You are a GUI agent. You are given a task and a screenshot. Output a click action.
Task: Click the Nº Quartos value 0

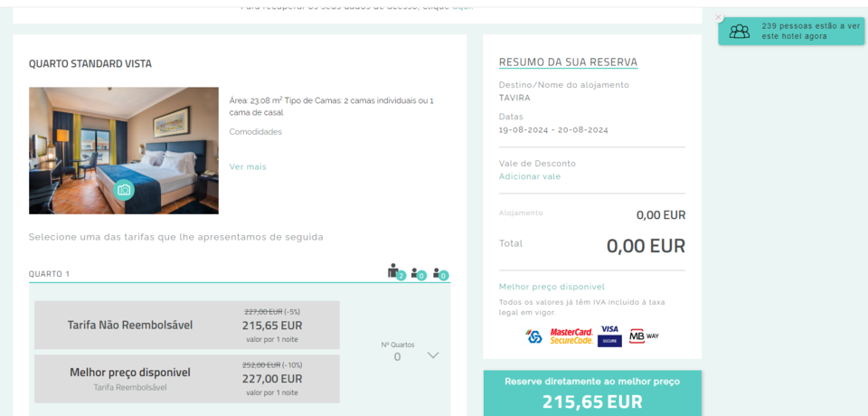397,357
